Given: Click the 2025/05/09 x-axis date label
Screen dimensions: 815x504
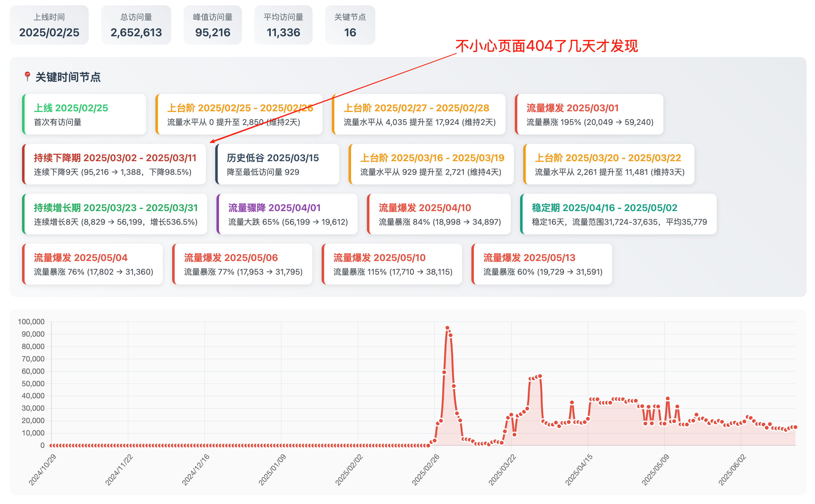Looking at the screenshot, I should click(x=655, y=470).
